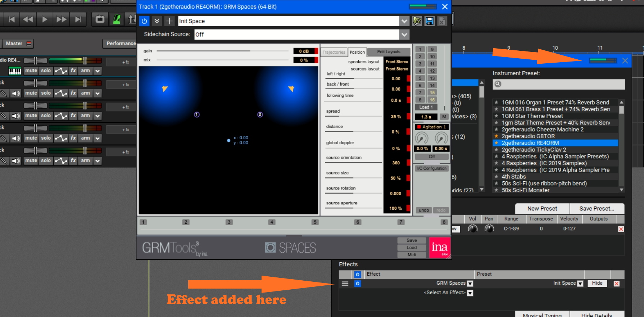Select speaker source marker 1 in the space view
The height and width of the screenshot is (317, 644).
tap(197, 114)
